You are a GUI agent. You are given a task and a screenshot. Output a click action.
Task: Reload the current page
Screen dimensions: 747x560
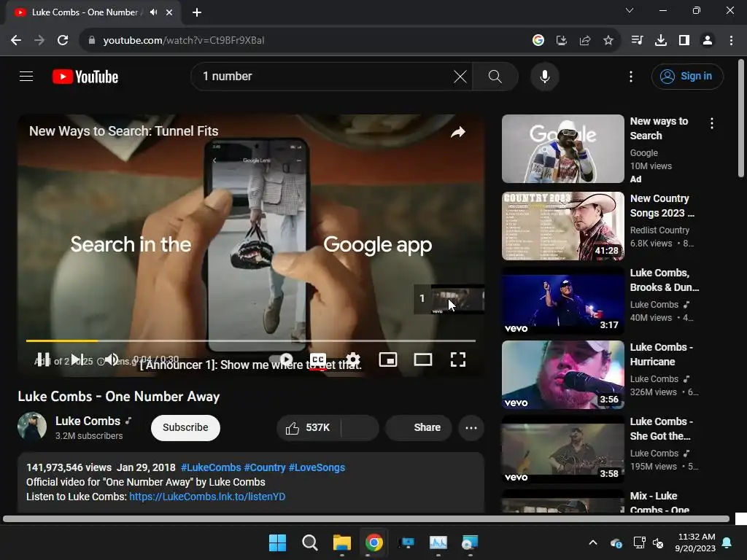click(x=63, y=41)
